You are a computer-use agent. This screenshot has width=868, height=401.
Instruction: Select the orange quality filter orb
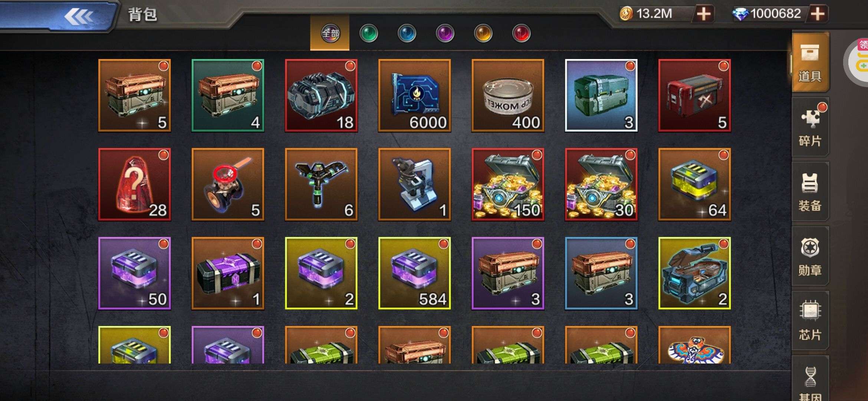(x=483, y=33)
